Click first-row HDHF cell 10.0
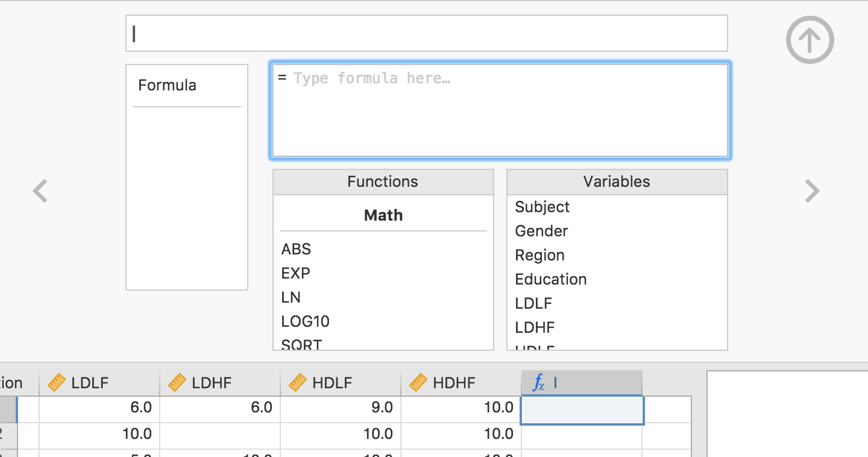This screenshot has height=457, width=868. [461, 409]
